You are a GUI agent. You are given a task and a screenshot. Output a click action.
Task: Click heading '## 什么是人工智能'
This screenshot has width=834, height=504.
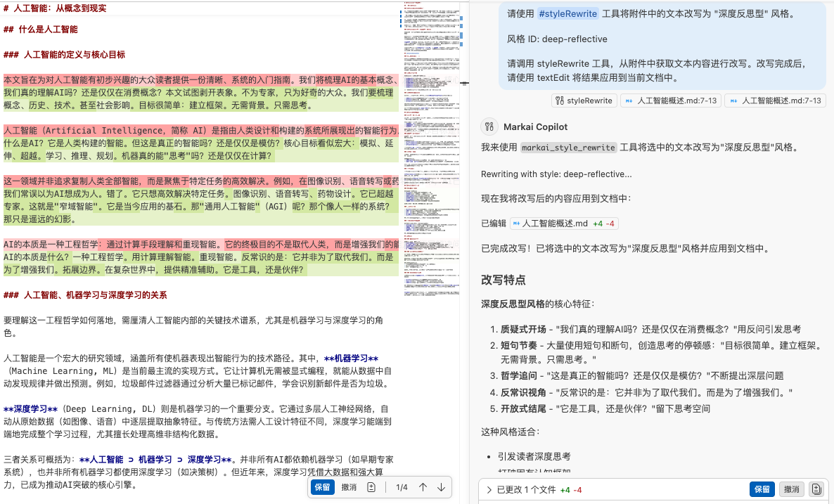click(x=40, y=30)
